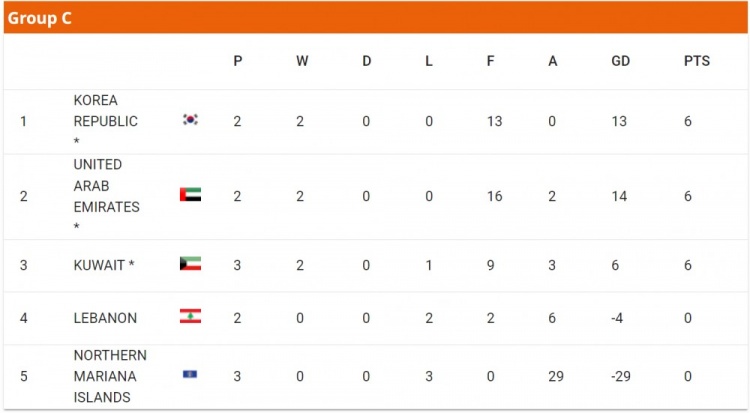Screen dimensions: 750x413
Task: Click the Kuwait flag icon
Action: coord(190,264)
